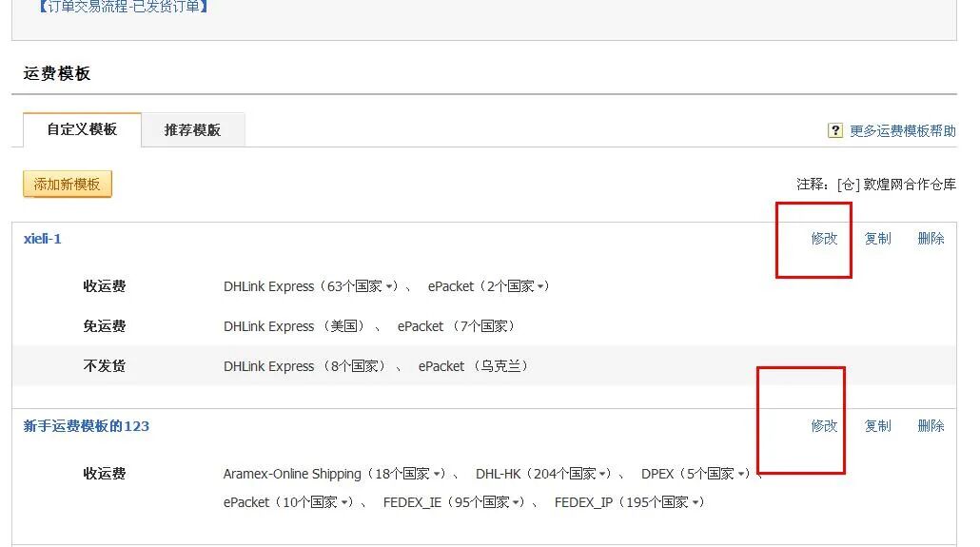Open the 订单交易流程-已发货订单 link

(123, 7)
